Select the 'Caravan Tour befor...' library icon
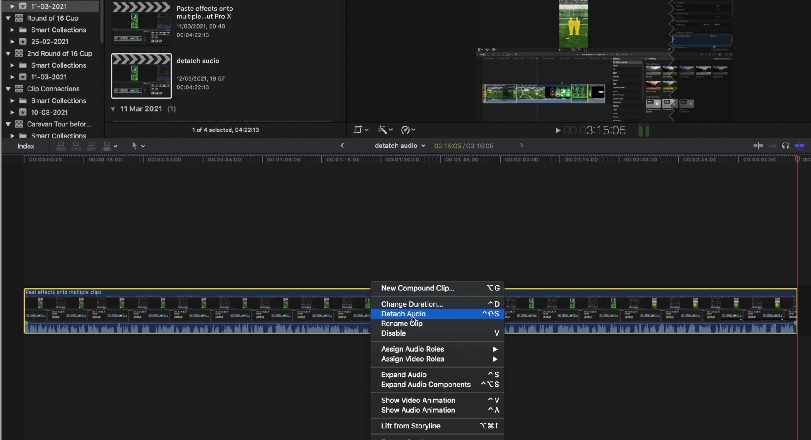 click(19, 124)
